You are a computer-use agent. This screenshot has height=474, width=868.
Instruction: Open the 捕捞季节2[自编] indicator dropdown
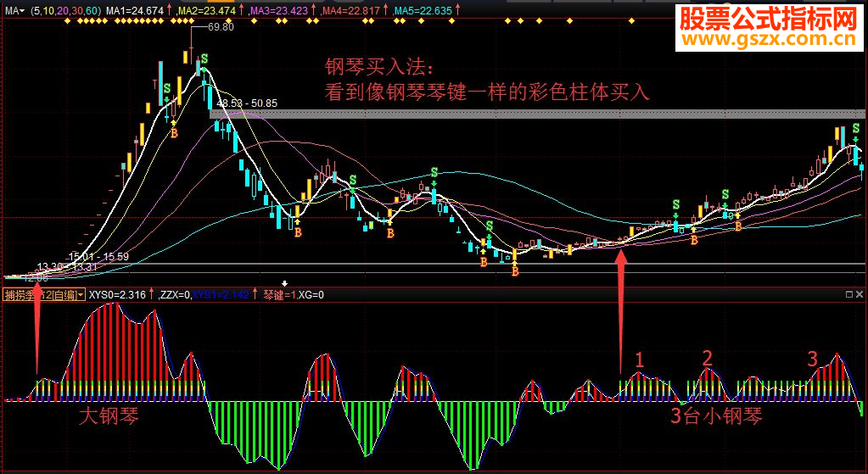44,295
